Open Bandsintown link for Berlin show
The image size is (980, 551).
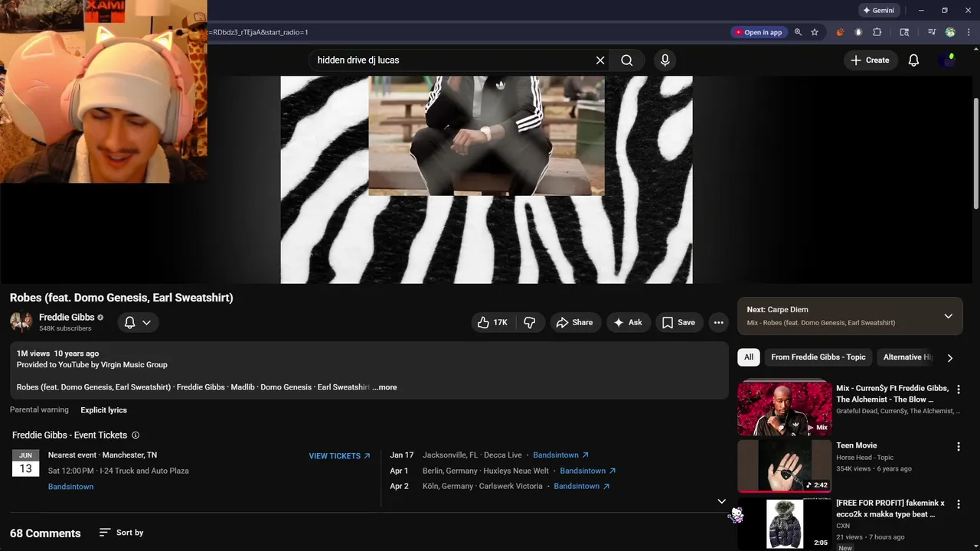[x=588, y=471]
